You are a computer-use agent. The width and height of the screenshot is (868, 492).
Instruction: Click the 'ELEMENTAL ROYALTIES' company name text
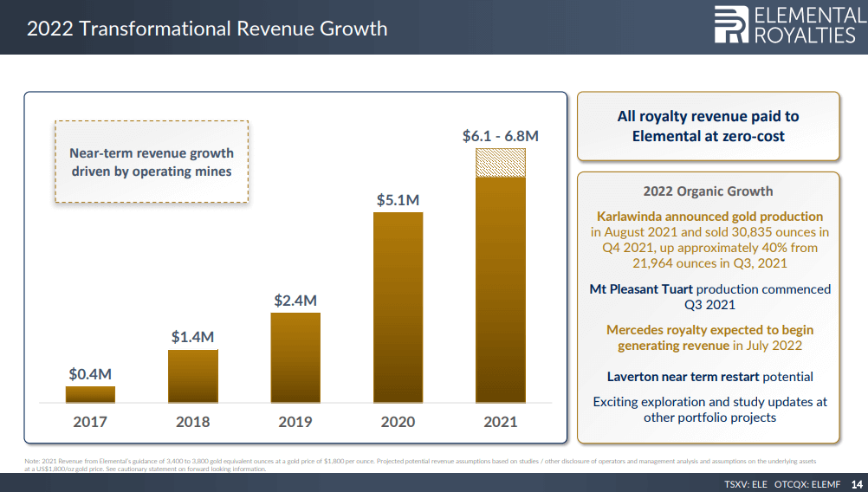[810, 25]
